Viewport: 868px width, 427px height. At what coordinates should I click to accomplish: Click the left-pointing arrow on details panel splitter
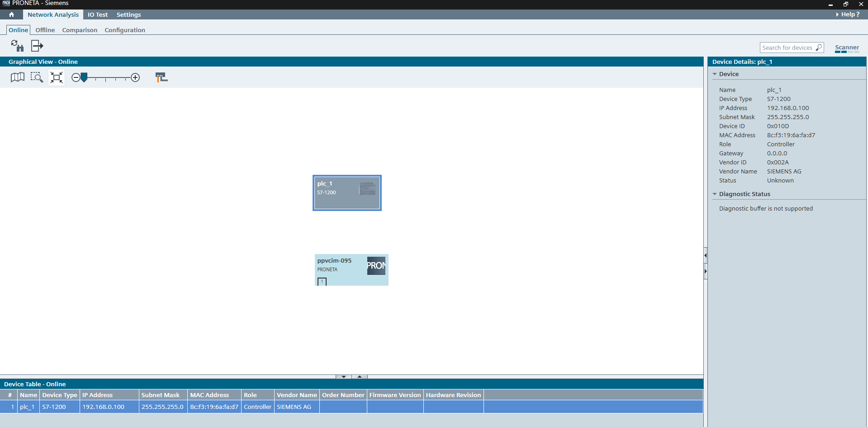(x=706, y=255)
